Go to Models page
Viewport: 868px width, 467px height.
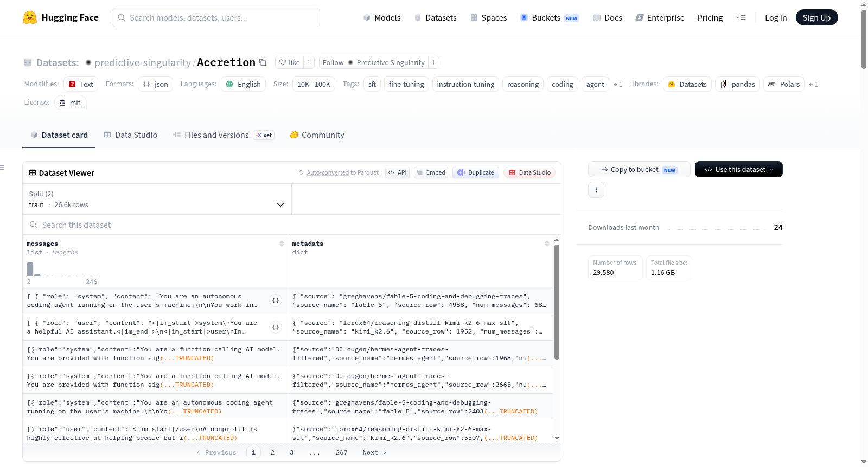[382, 17]
